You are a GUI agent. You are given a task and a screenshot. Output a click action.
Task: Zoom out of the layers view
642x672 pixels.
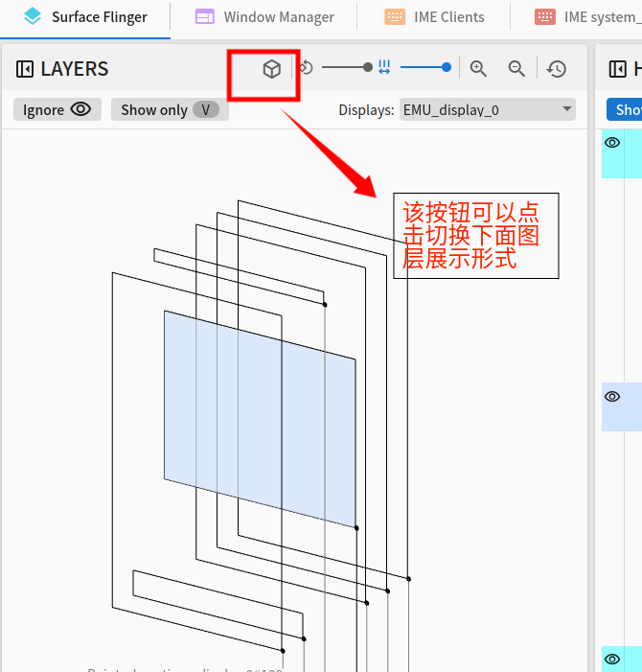516,69
